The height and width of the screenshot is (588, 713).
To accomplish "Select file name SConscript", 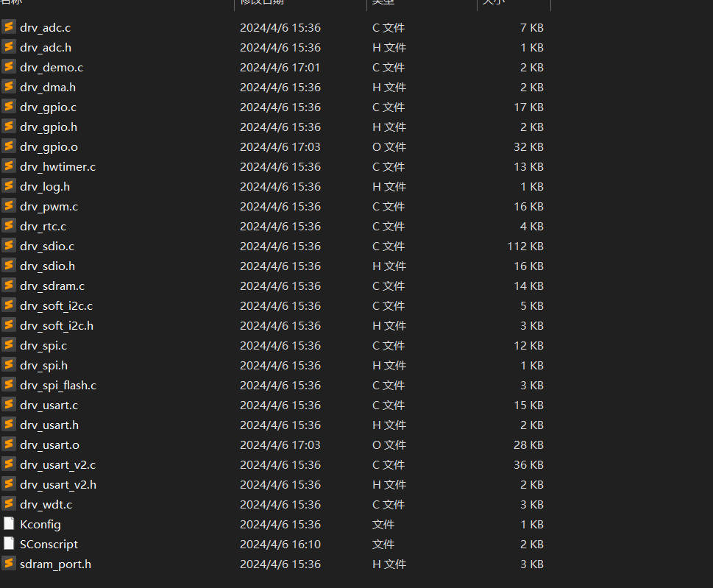I will coord(49,545).
